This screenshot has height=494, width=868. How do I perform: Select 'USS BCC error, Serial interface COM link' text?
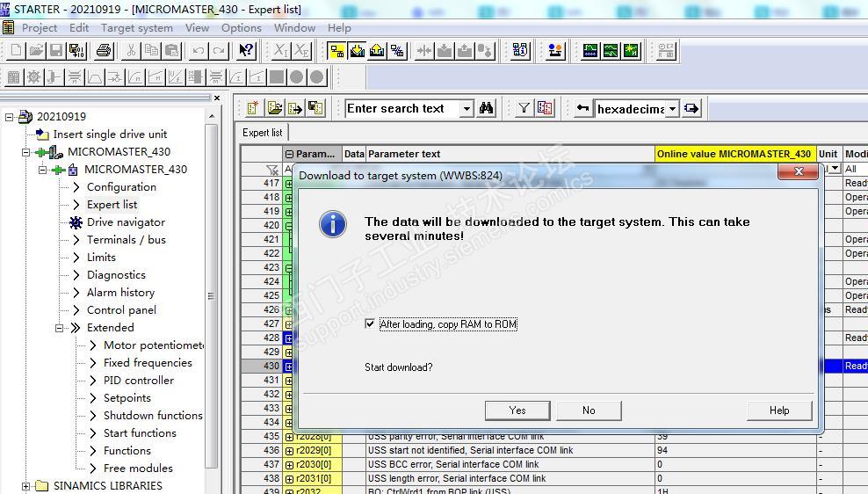coord(453,465)
